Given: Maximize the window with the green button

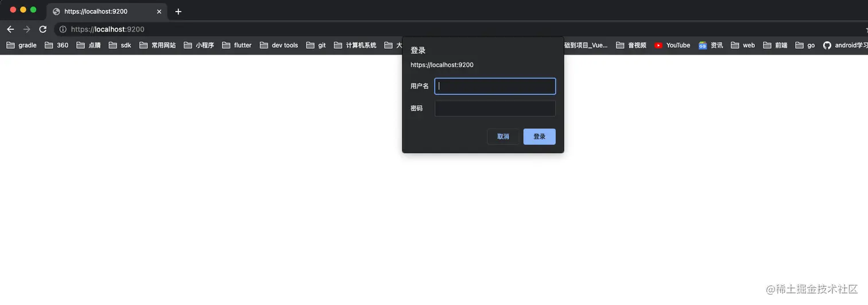Looking at the screenshot, I should click(33, 10).
